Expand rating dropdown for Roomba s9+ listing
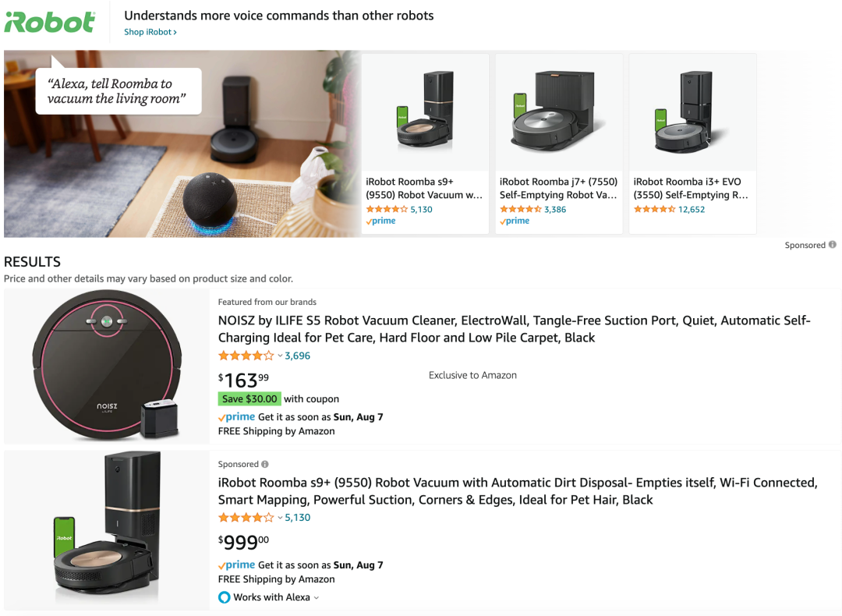This screenshot has width=842, height=616. tap(280, 518)
